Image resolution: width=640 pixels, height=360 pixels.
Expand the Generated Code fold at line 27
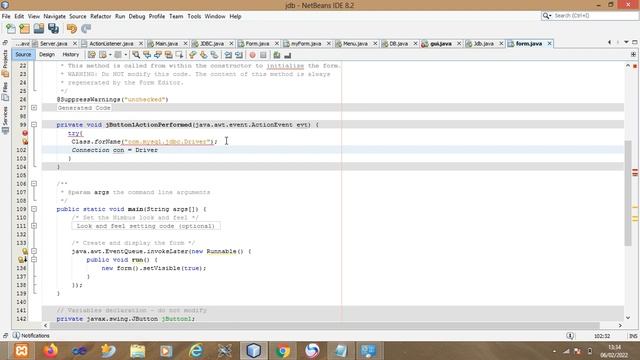(x=34, y=108)
